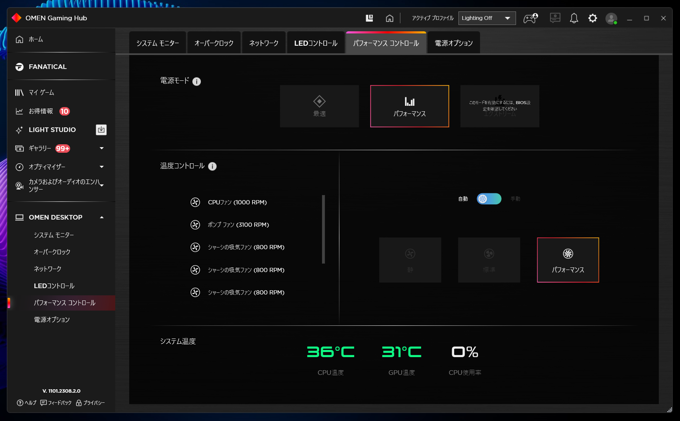680x421 pixels.
Task: Open the フィードバック link
Action: tap(56, 403)
